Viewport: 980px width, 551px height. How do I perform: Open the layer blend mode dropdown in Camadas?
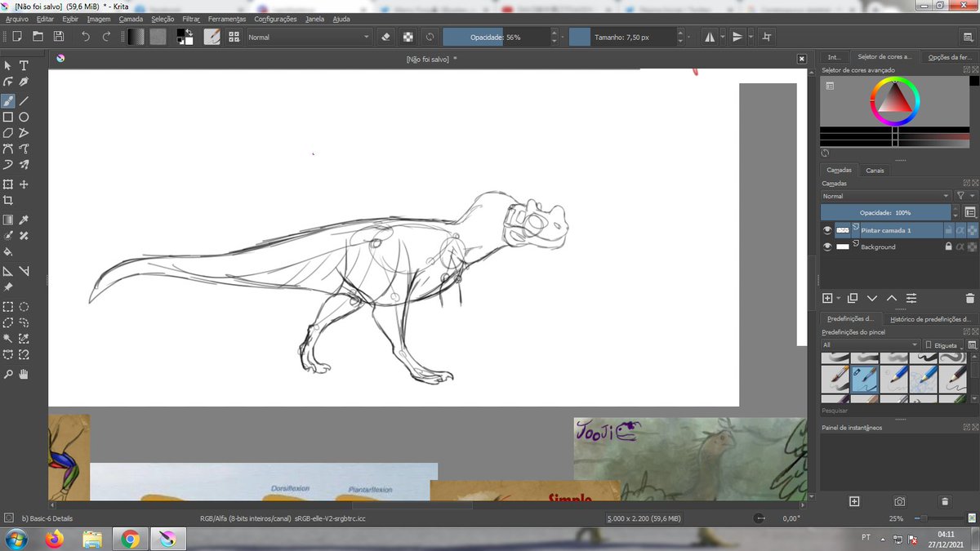pyautogui.click(x=885, y=196)
